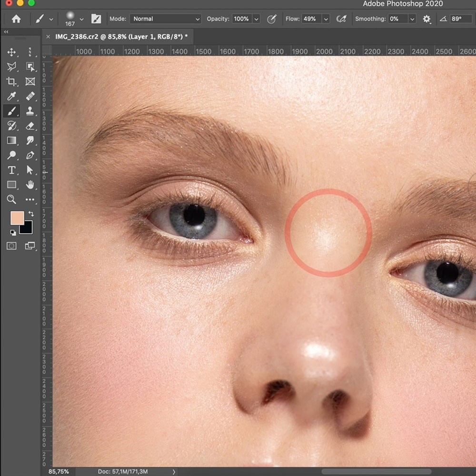This screenshot has width=476, height=476.
Task: Select the Clone Stamp tool
Action: 30,111
